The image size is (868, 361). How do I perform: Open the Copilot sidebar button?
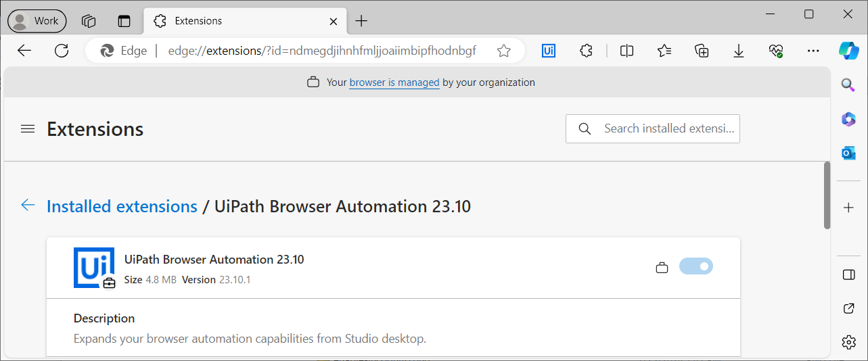pyautogui.click(x=849, y=51)
